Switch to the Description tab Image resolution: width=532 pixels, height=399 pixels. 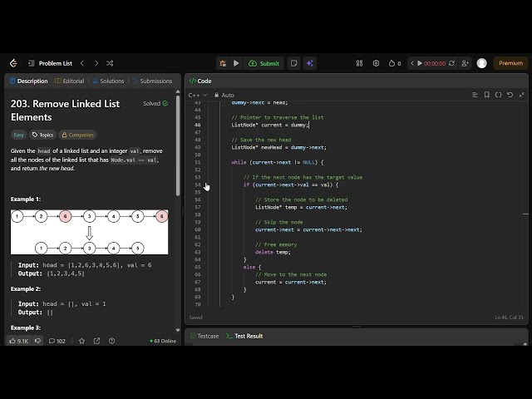[x=29, y=81]
